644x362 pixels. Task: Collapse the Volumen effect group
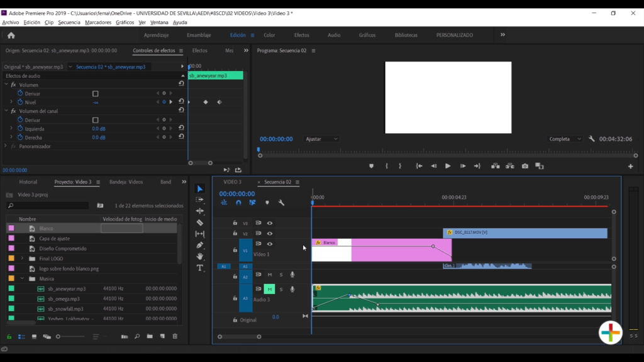click(x=6, y=85)
